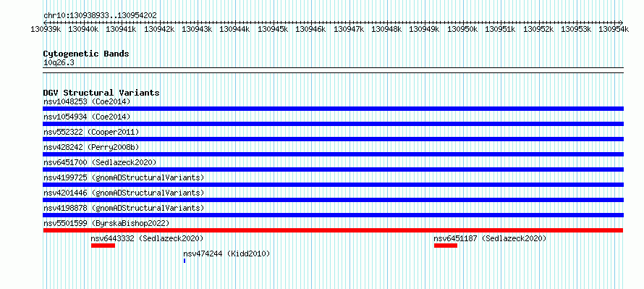
Task: Open the nsv4198878 gnomAD variant label
Action: pos(124,208)
